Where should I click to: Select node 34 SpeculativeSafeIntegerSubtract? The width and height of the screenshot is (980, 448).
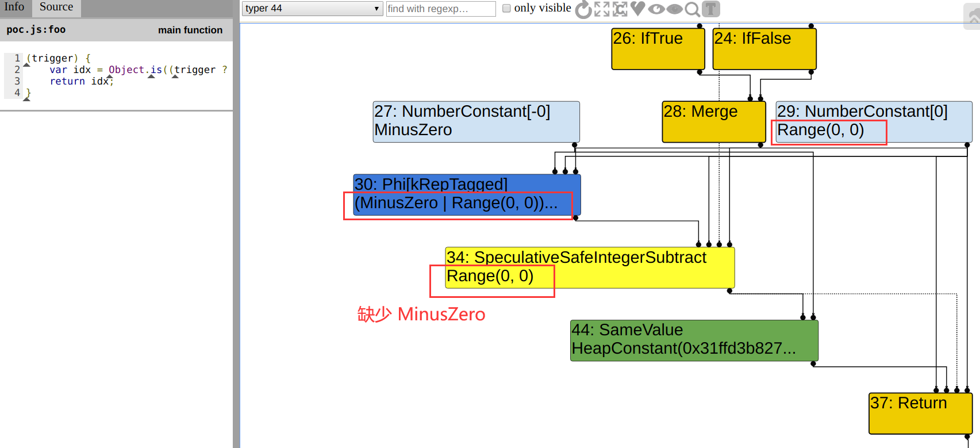632,267
